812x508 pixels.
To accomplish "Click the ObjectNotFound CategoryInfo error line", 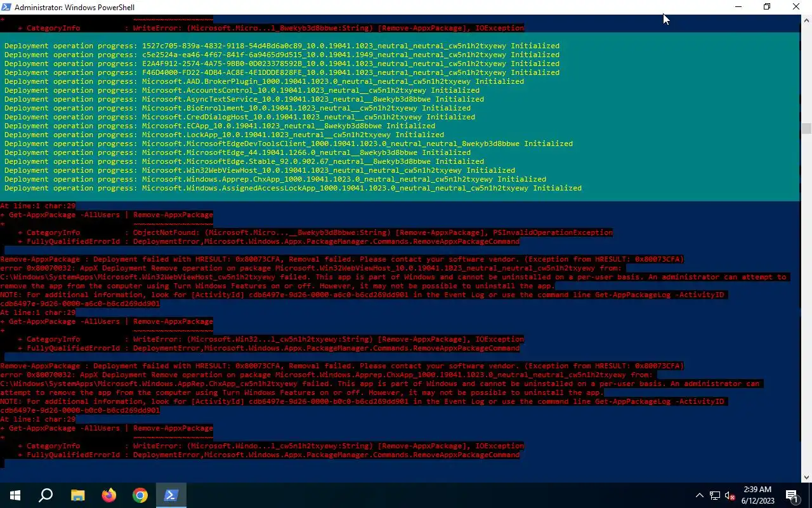I will (315, 232).
